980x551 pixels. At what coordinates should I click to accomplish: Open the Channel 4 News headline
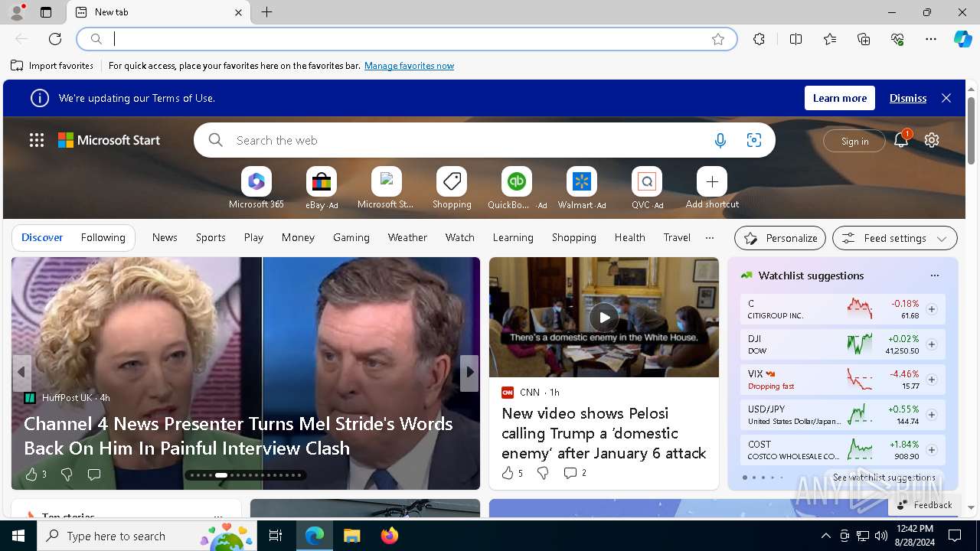tap(238, 435)
